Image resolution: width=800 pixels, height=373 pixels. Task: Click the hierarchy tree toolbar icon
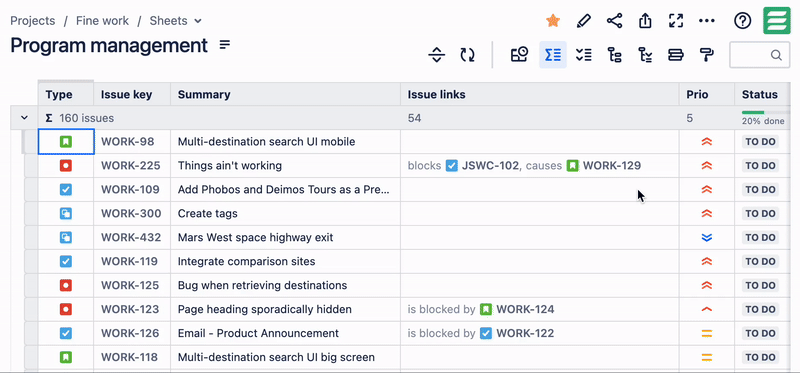point(615,55)
